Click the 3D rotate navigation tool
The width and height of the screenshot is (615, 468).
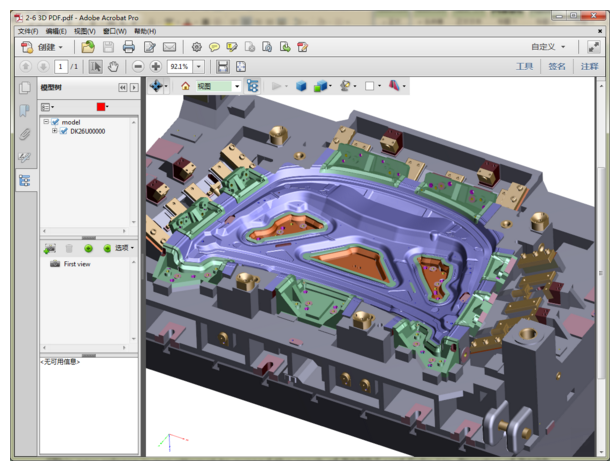(x=156, y=86)
